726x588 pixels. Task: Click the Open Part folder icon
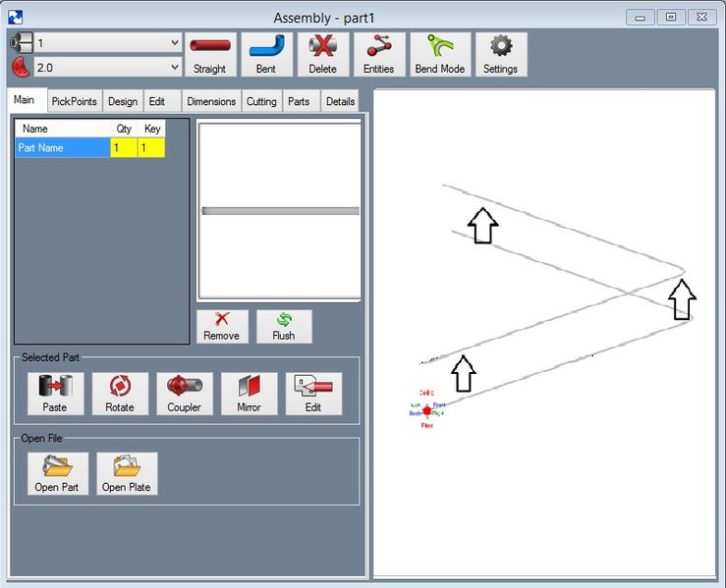click(x=55, y=473)
